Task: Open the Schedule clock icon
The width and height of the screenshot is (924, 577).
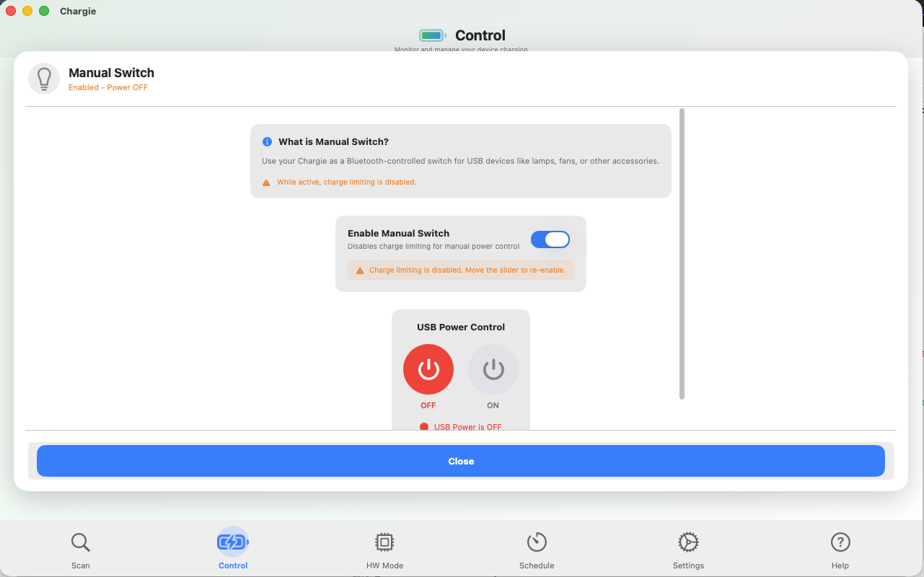Action: coord(537,542)
